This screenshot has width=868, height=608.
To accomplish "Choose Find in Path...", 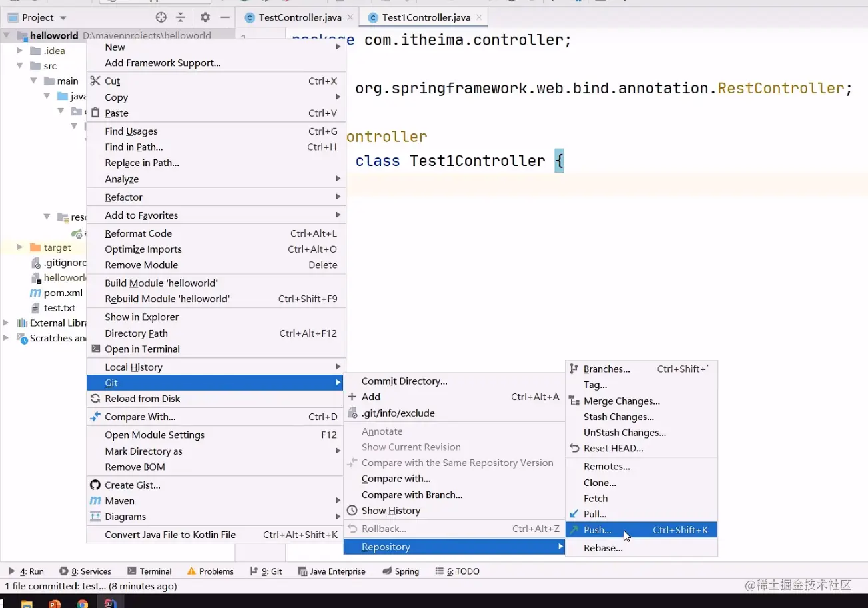I will point(217,147).
